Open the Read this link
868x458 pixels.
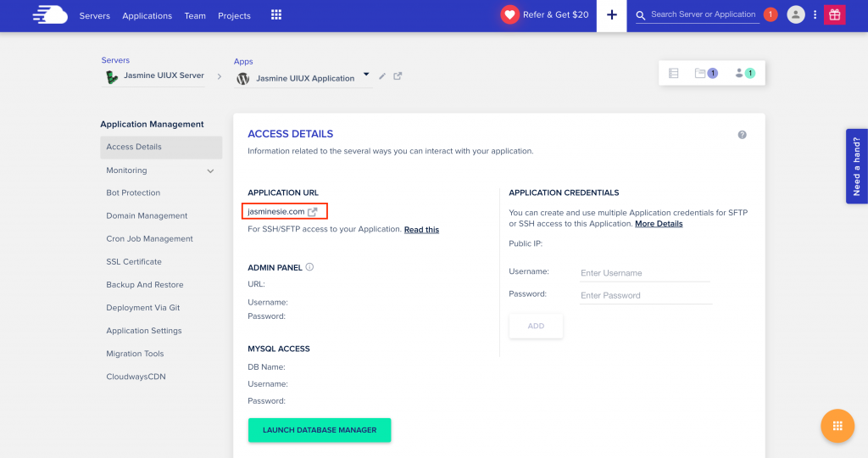click(421, 229)
